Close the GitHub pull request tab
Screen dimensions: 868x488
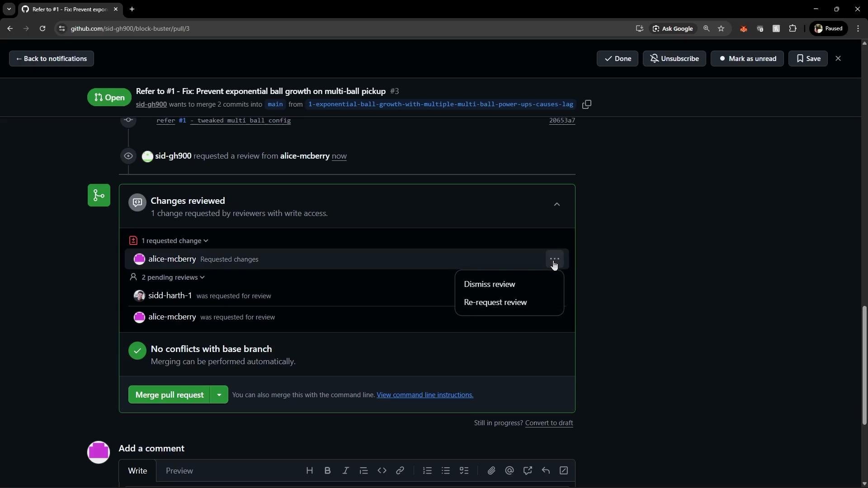pos(116,9)
